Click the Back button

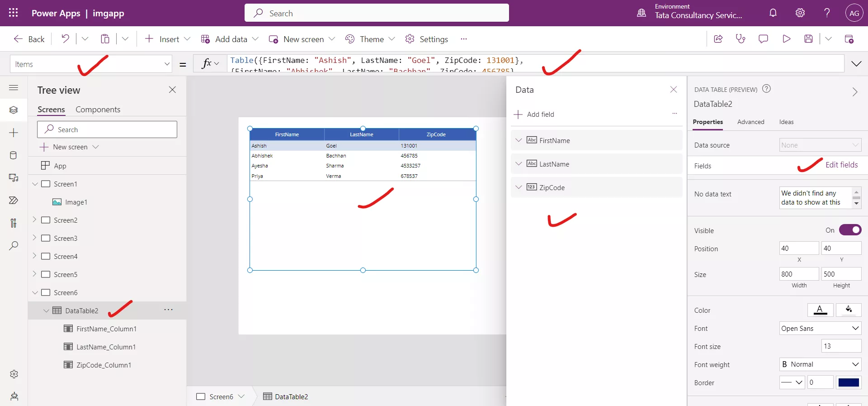(x=29, y=39)
